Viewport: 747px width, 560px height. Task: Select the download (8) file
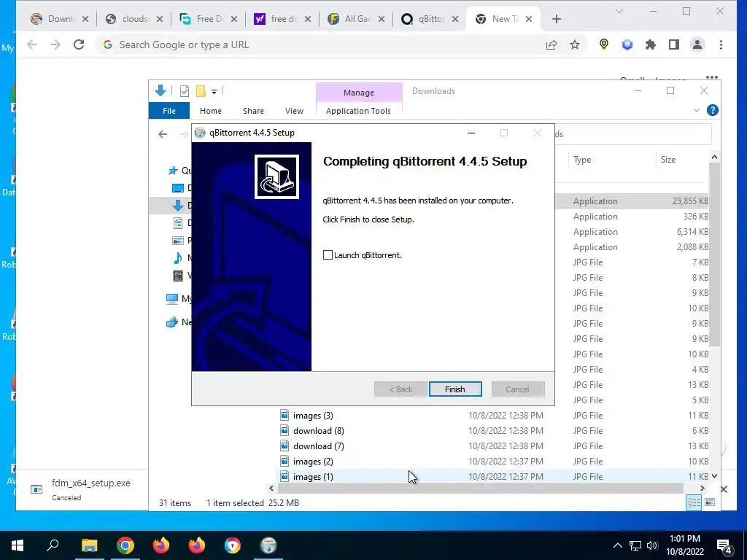[x=318, y=430]
